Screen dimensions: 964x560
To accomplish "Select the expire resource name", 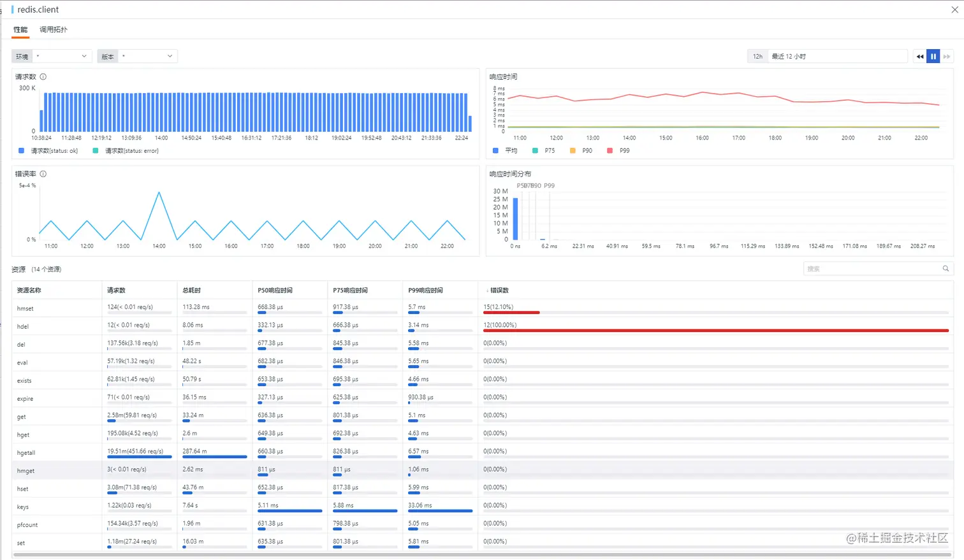I will point(25,399).
